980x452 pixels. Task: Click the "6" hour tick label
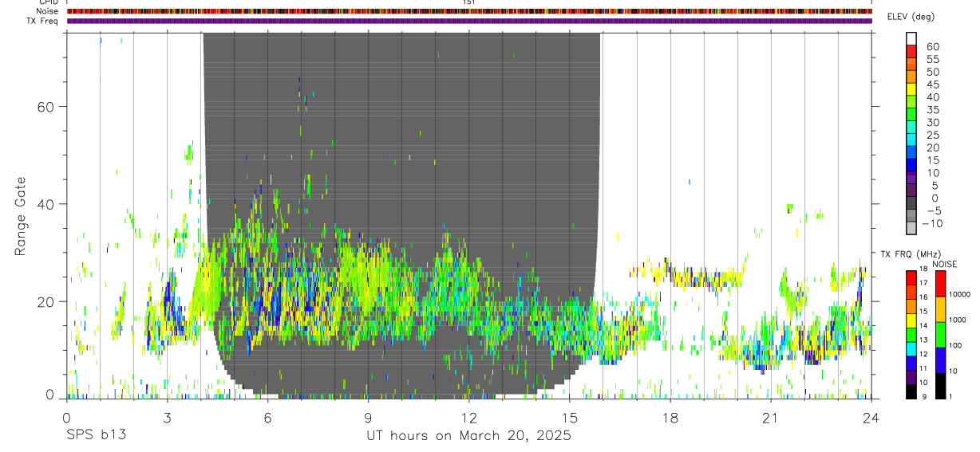tap(267, 417)
